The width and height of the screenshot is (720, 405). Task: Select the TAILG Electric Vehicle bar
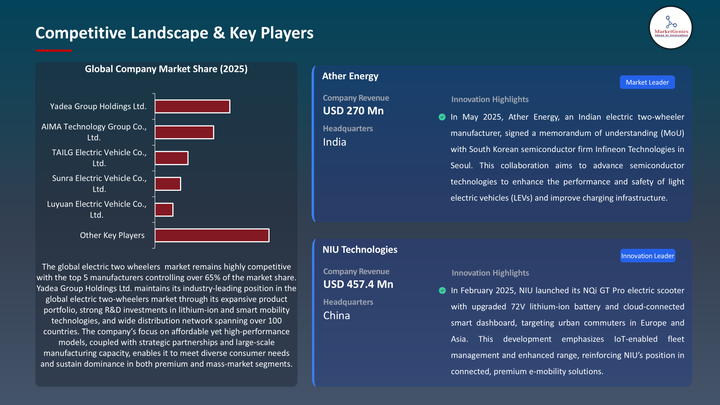point(171,158)
